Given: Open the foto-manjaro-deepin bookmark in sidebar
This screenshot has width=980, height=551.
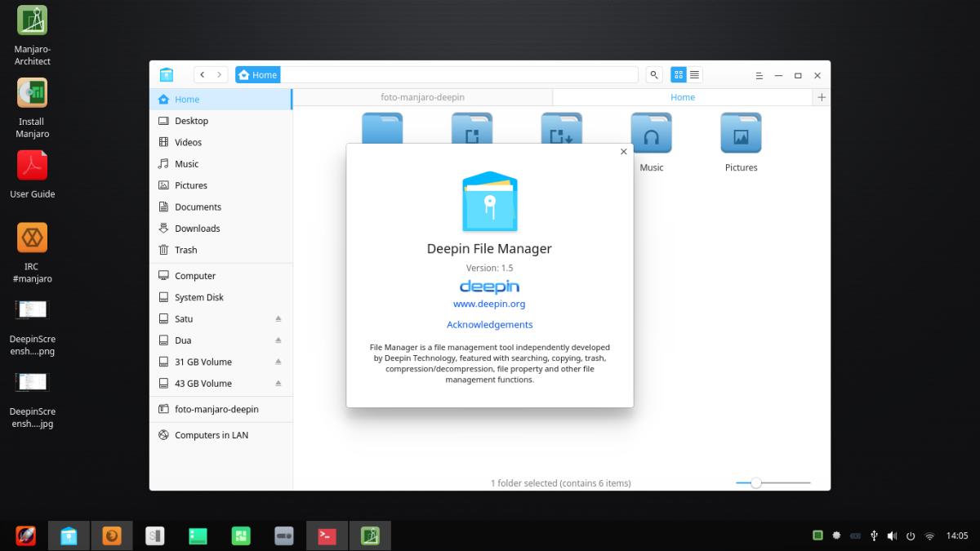Looking at the screenshot, I should point(220,409).
